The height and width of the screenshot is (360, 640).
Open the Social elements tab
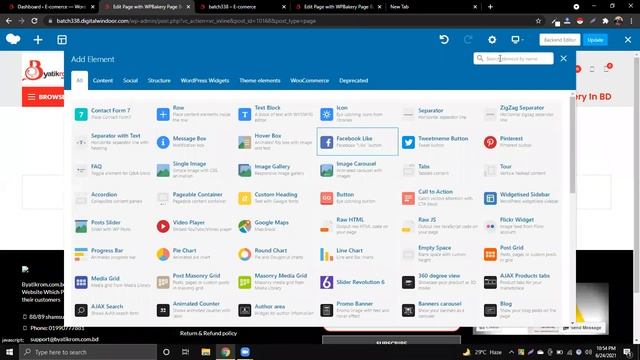[131, 80]
